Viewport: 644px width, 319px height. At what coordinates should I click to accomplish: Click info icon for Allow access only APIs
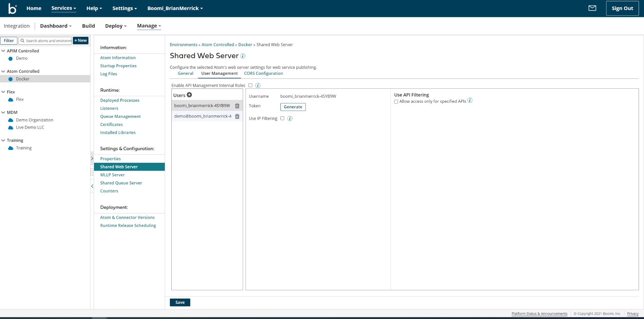[x=470, y=101]
